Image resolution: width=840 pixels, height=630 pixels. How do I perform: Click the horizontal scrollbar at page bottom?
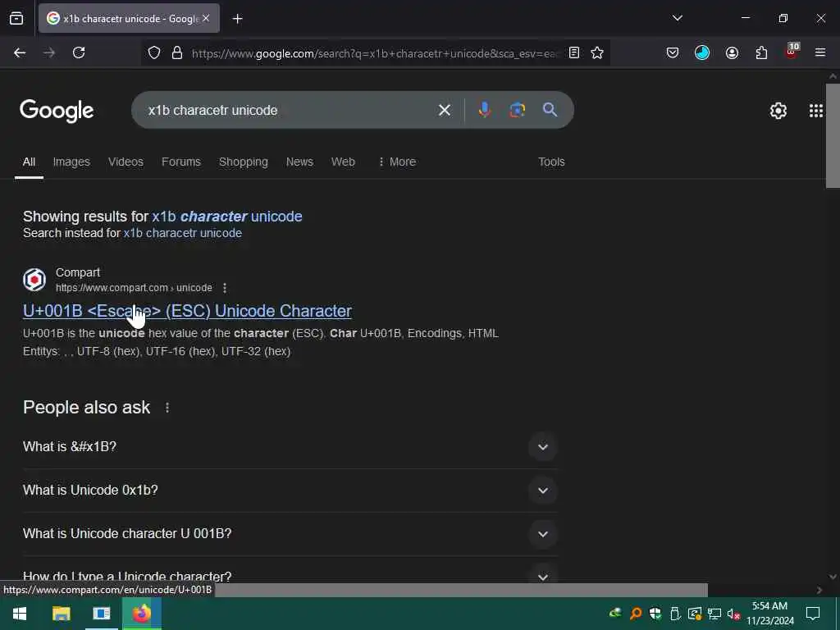point(461,590)
